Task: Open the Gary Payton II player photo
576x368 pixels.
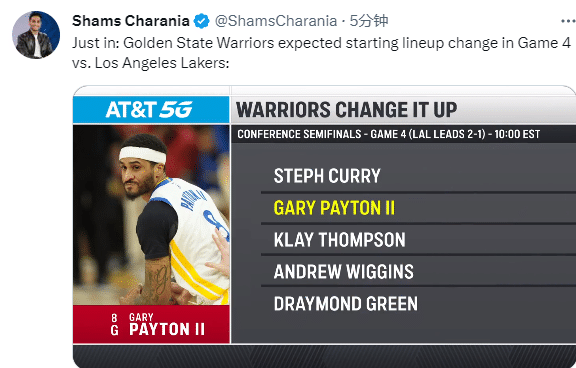Action: pyautogui.click(x=151, y=215)
